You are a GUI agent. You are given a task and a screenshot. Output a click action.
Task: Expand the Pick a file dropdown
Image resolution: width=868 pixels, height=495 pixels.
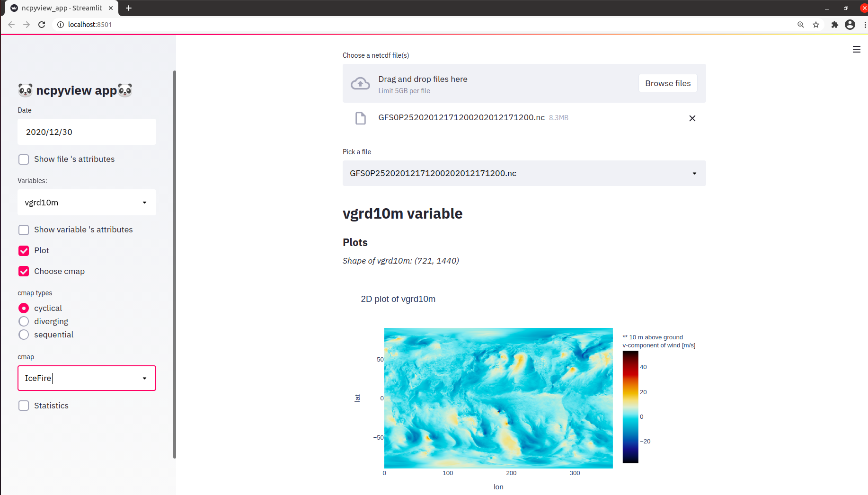[x=524, y=173]
